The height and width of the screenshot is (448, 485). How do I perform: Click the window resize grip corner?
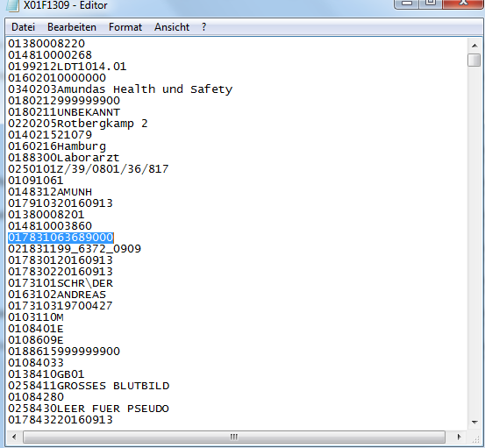tap(474, 438)
